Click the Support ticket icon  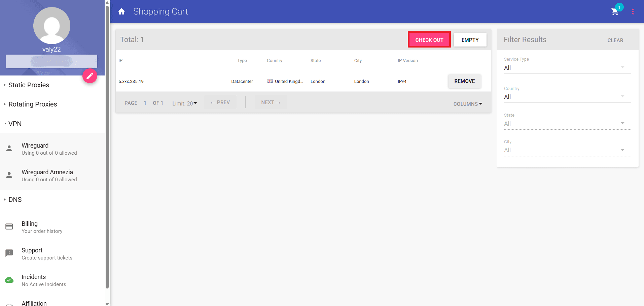pyautogui.click(x=9, y=253)
